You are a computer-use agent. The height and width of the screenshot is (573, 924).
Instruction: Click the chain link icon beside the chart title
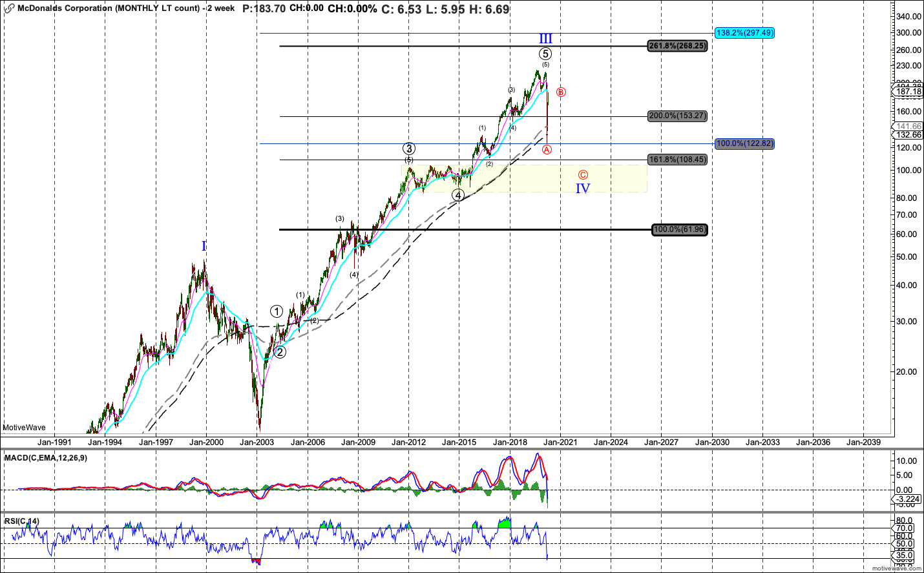click(x=9, y=8)
